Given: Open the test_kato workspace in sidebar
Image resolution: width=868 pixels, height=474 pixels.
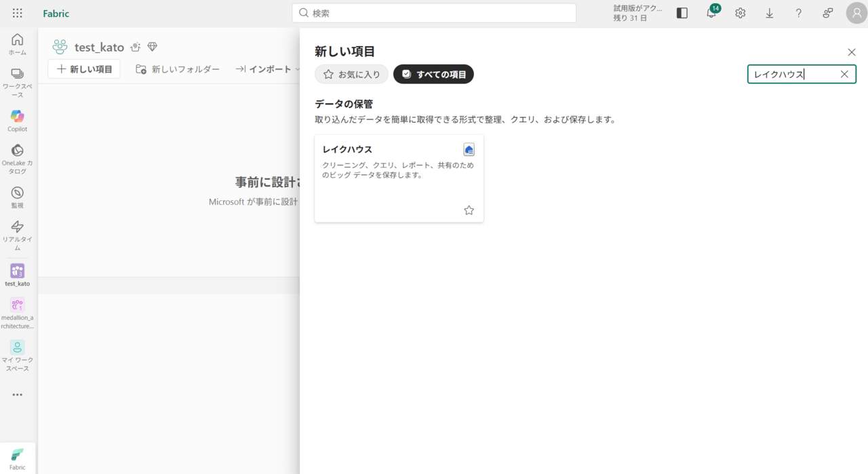Looking at the screenshot, I should coord(18,275).
